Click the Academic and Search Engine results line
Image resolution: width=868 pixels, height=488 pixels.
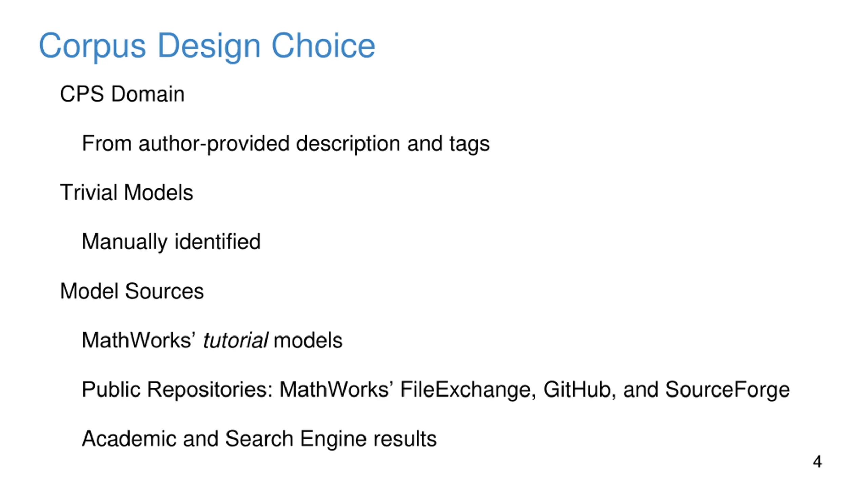(x=259, y=439)
